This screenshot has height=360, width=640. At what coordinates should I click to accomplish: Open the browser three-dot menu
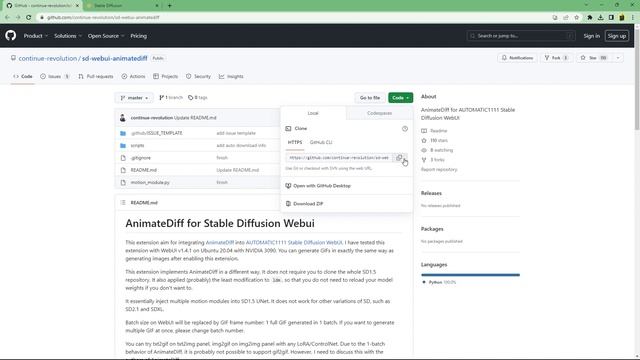pos(633,18)
